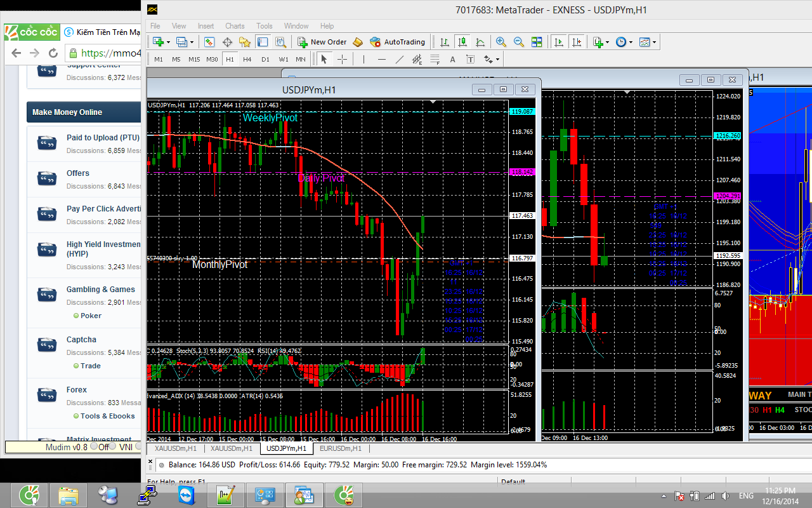Viewport: 812px width, 508px height.
Task: Select the Trendline drawing tool
Action: point(400,59)
